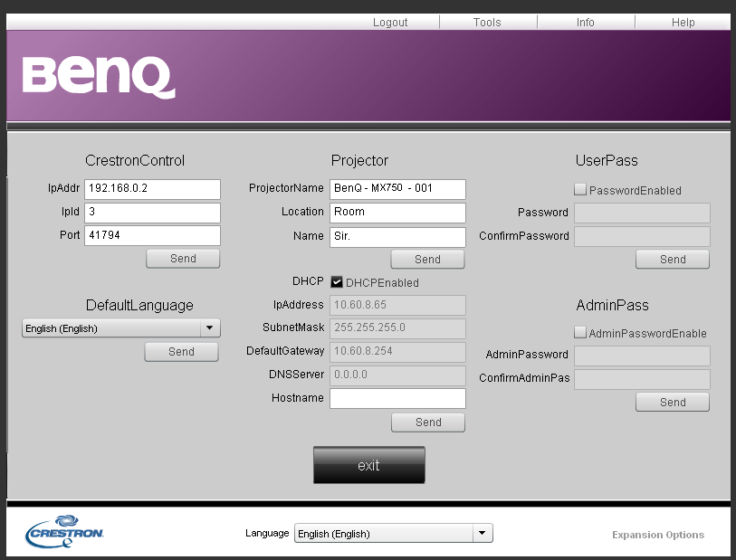Open the footer Language dropdown

coord(393,533)
